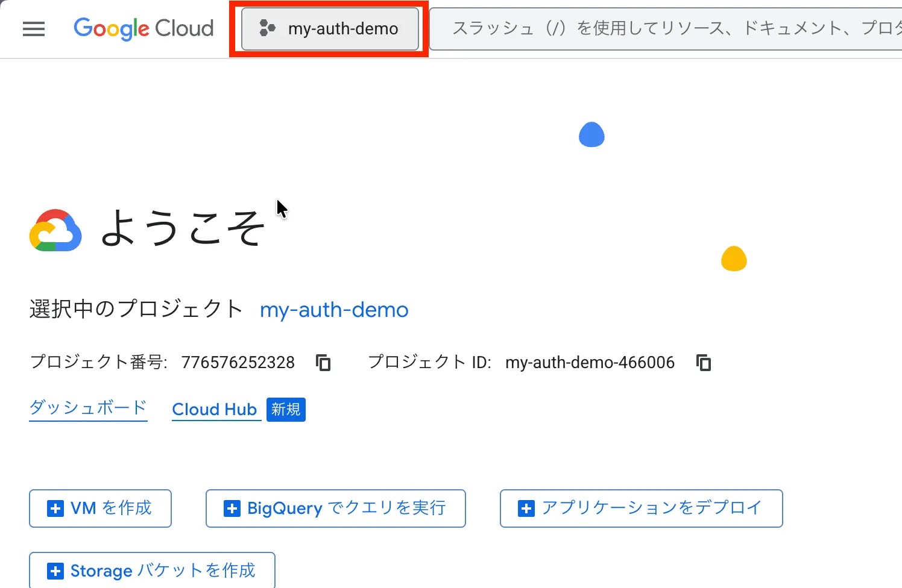
Task: Copy the project ID my-auth-demo-466006
Action: [x=704, y=363]
